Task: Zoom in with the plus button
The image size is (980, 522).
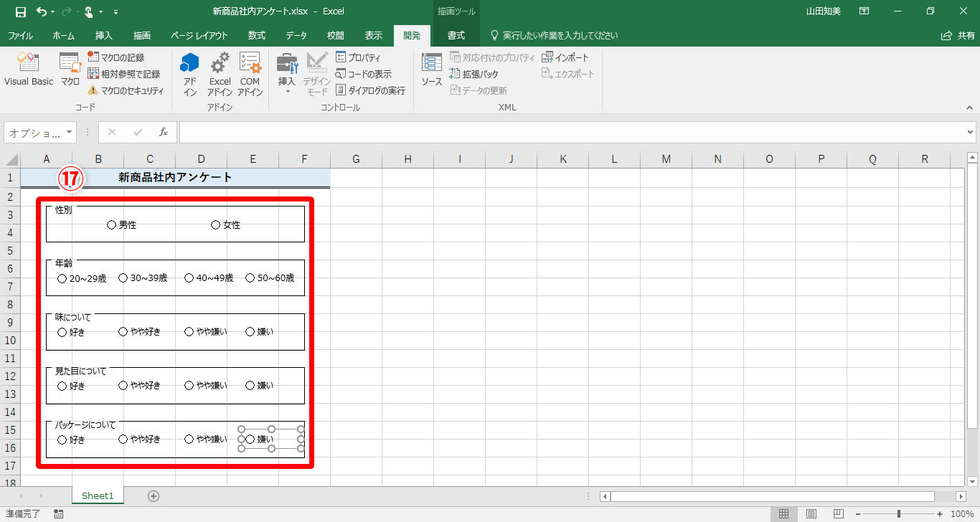Action: point(940,513)
